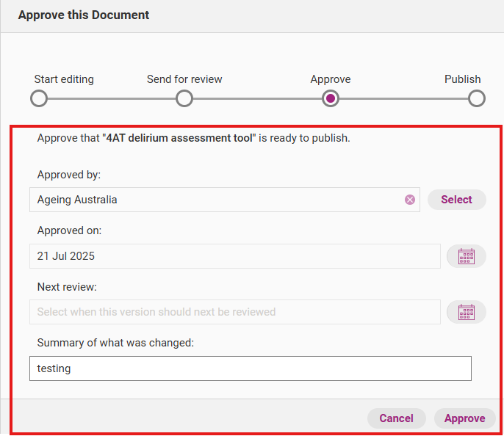Open the Approved on calendar picker
504x436 pixels.
[x=466, y=256]
